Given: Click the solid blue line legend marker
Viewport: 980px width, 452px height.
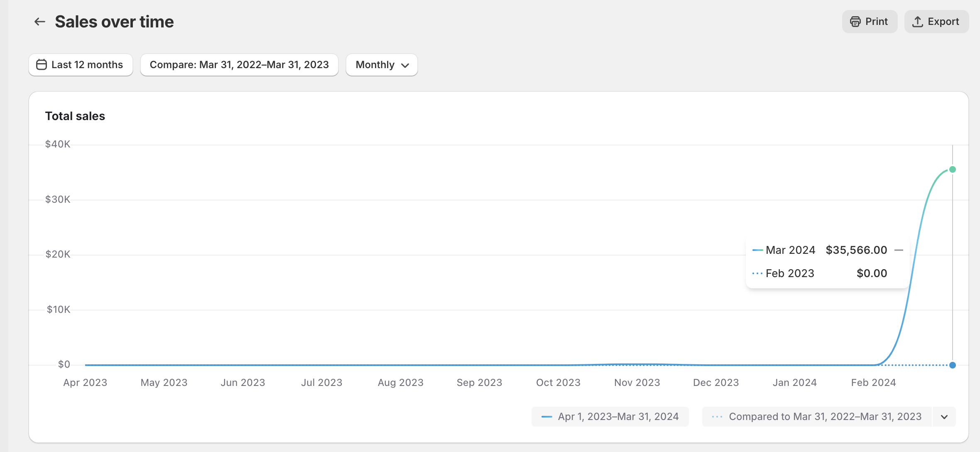Looking at the screenshot, I should point(546,417).
